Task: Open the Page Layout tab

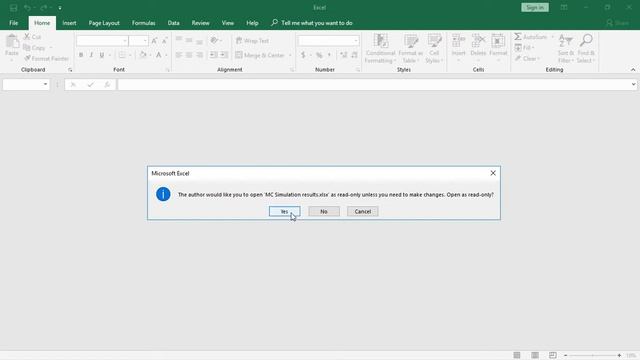Action: pos(104,23)
